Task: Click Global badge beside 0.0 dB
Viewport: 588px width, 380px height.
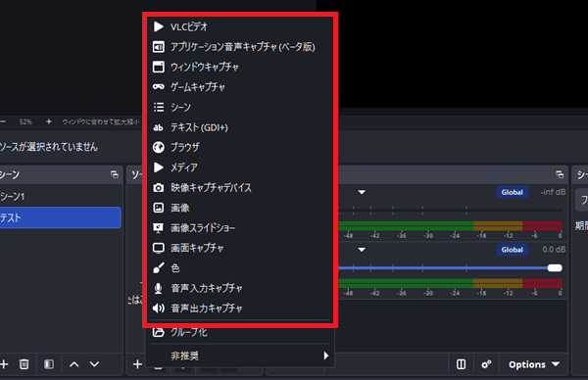Action: click(x=513, y=250)
